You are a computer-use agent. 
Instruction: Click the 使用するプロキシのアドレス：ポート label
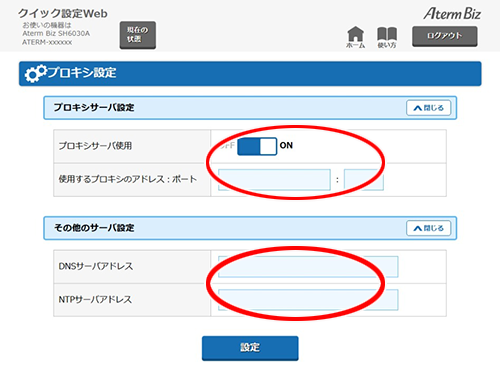(128, 179)
